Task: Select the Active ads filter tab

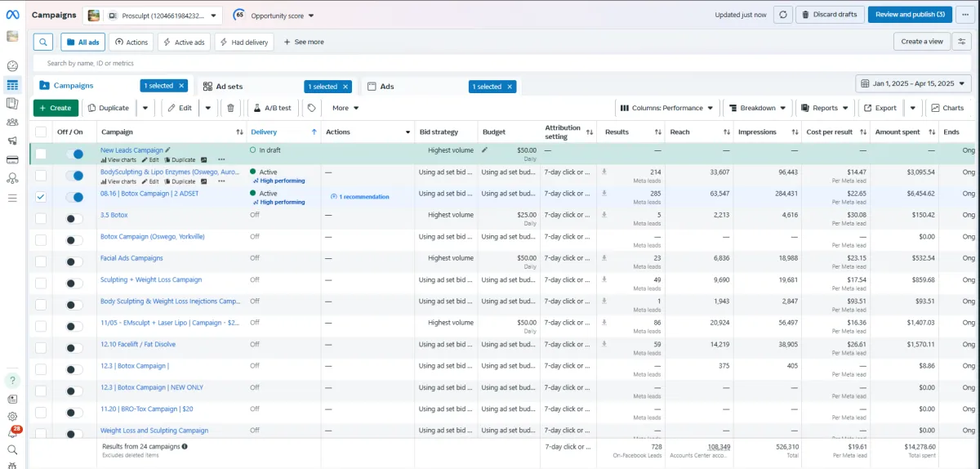Action: pos(184,42)
